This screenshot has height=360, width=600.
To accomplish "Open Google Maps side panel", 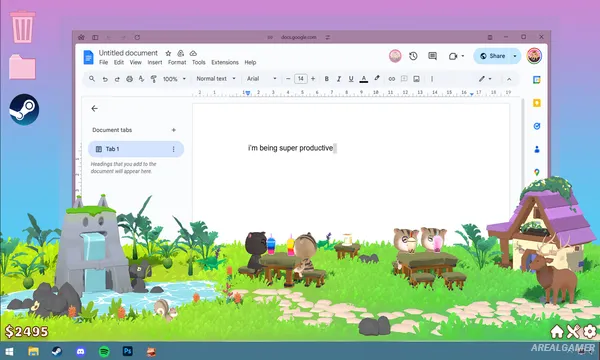I will coord(536,172).
